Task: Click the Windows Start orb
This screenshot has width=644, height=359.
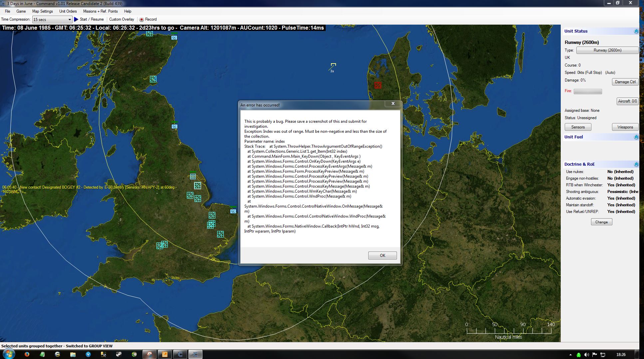Action: pyautogui.click(x=8, y=354)
